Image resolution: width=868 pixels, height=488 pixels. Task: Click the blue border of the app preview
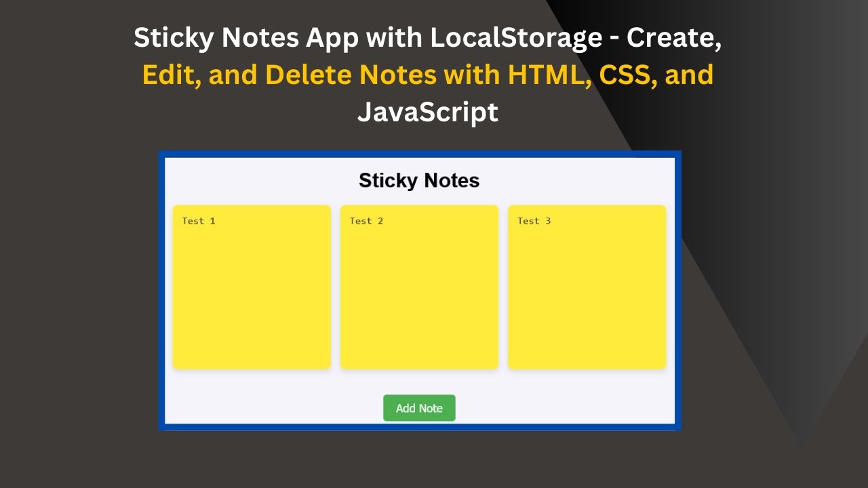[161, 291]
